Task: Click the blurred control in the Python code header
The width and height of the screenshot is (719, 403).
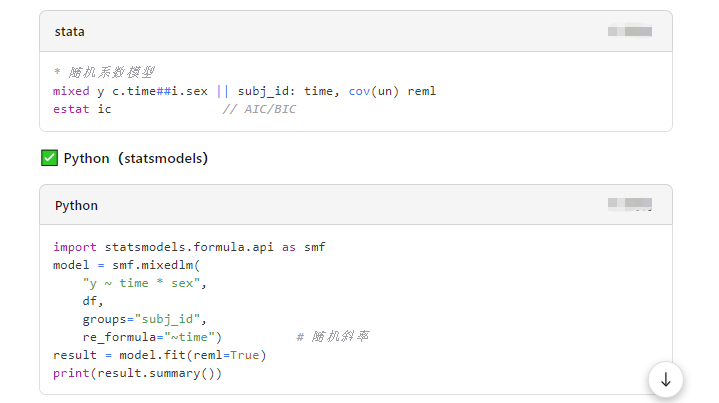Action: point(630,205)
